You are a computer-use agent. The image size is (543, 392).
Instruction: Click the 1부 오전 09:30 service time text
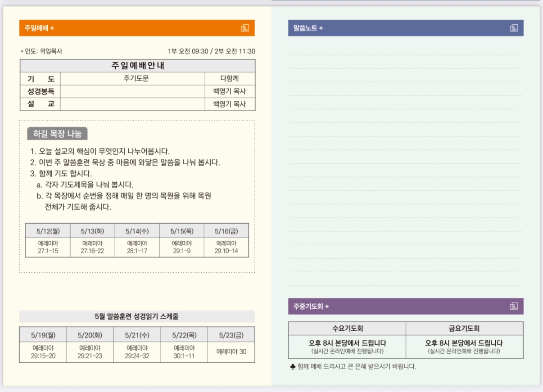(188, 51)
